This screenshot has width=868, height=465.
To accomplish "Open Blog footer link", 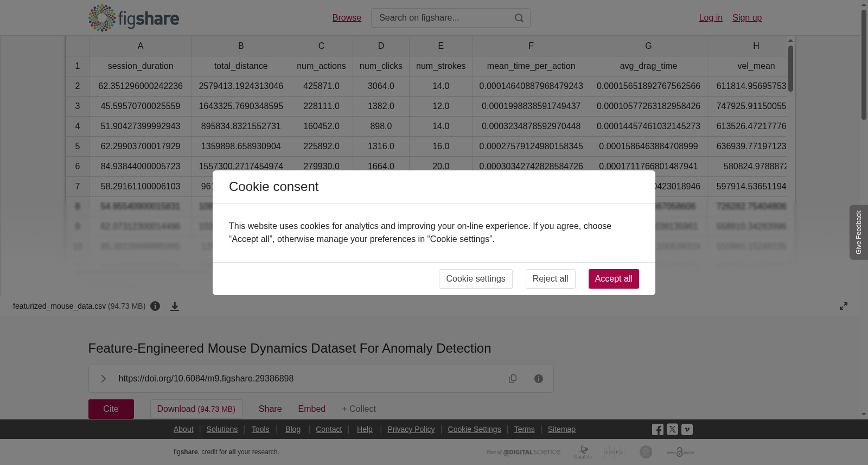I will pos(293,429).
